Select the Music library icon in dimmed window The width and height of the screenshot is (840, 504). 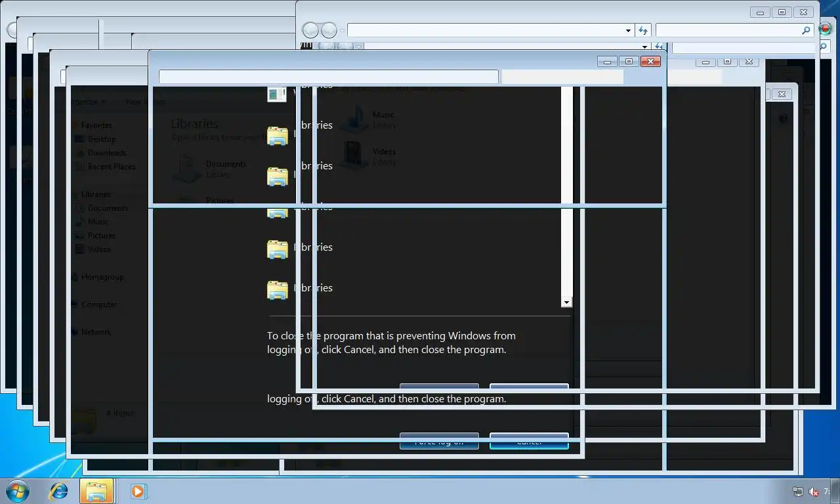(355, 118)
